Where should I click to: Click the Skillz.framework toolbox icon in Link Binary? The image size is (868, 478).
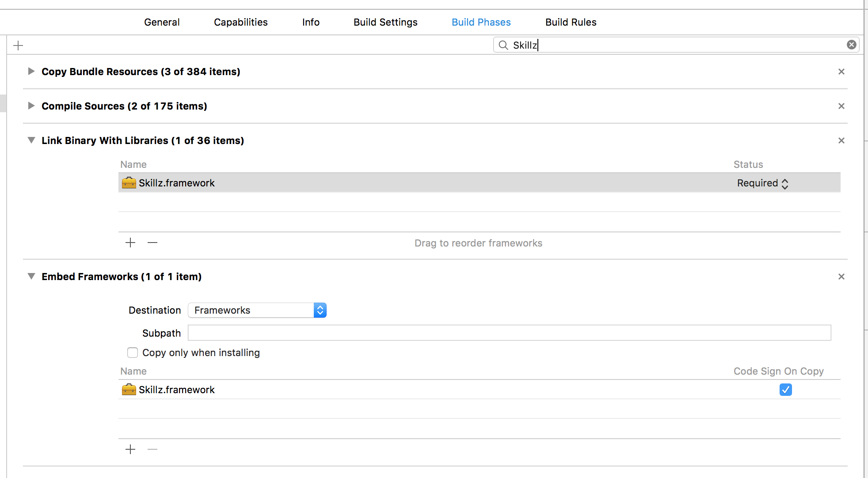[129, 182]
